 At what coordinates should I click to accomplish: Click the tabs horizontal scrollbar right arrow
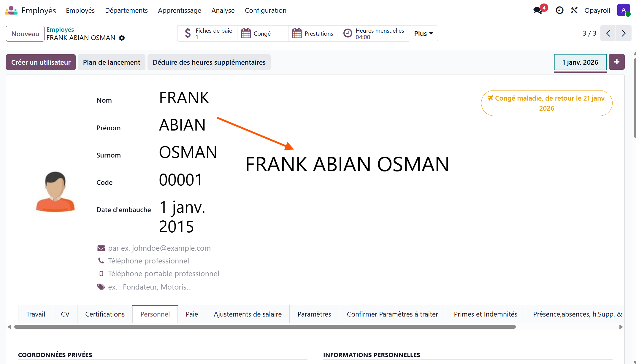621,327
